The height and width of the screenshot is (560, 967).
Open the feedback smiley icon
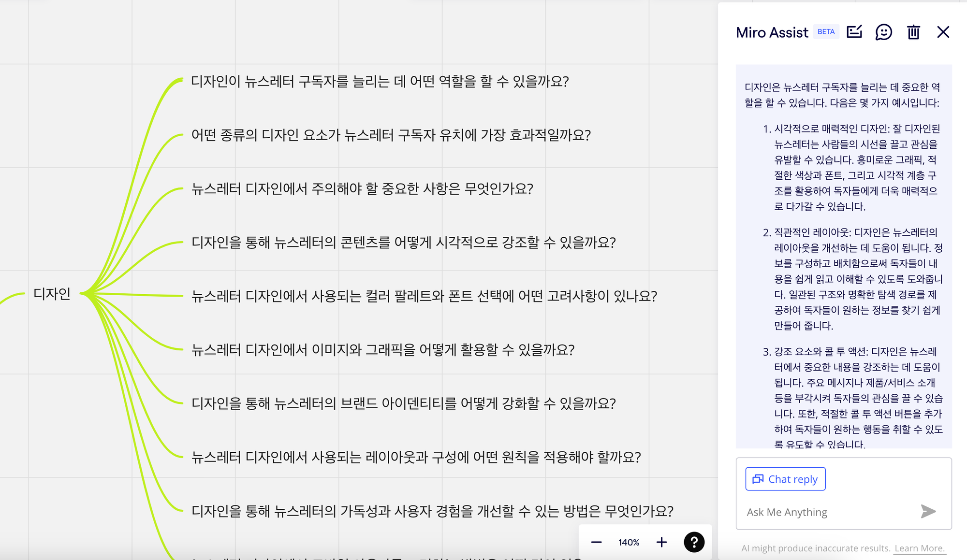pos(883,32)
